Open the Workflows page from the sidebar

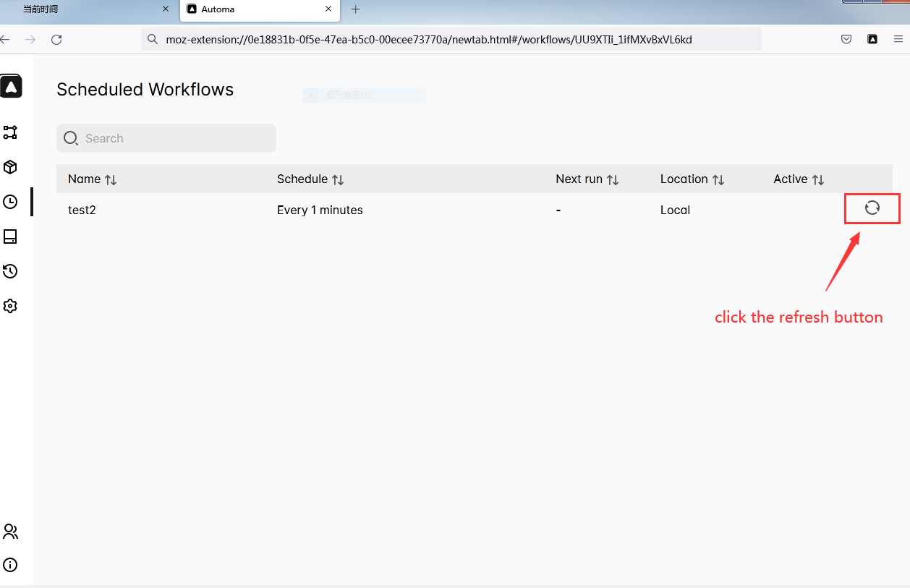tap(10, 132)
